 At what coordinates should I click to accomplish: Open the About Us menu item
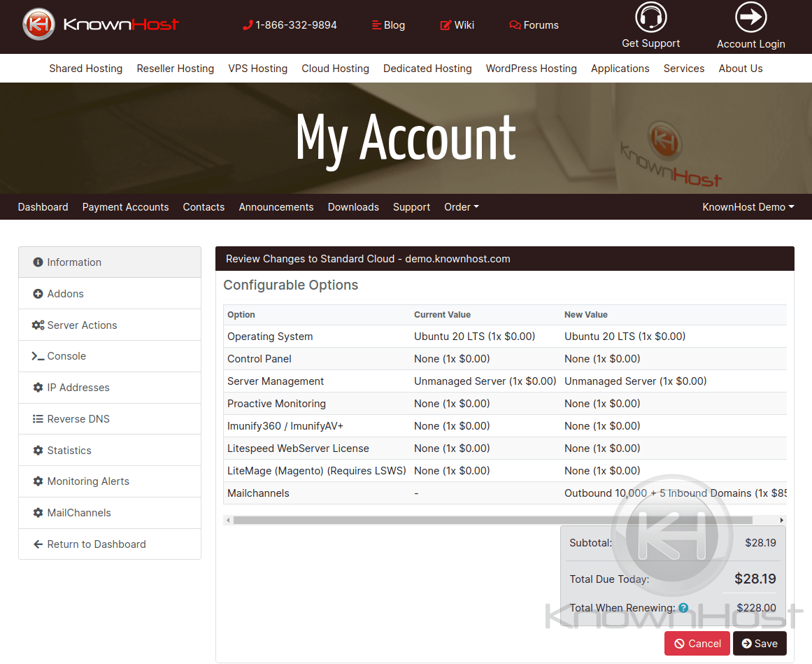741,69
